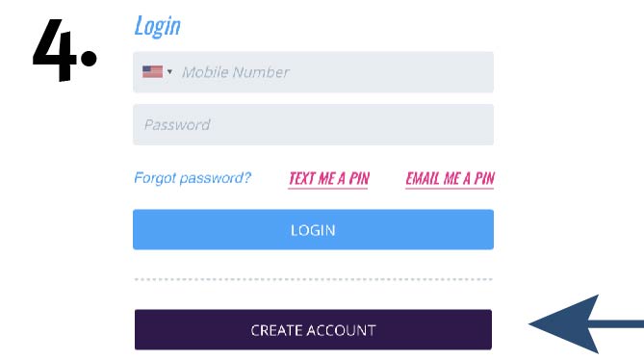644x360 pixels.
Task: Click the United States flag icon
Action: click(x=152, y=72)
